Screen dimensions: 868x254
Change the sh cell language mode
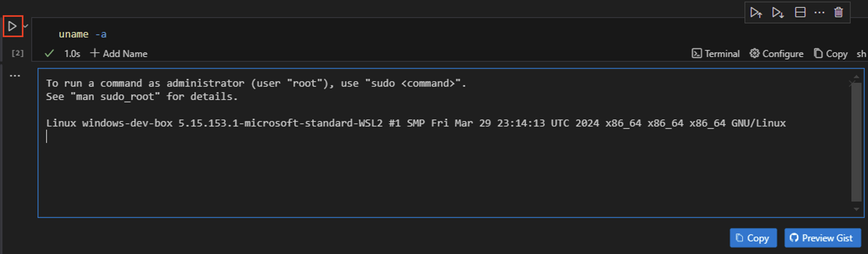(x=861, y=54)
